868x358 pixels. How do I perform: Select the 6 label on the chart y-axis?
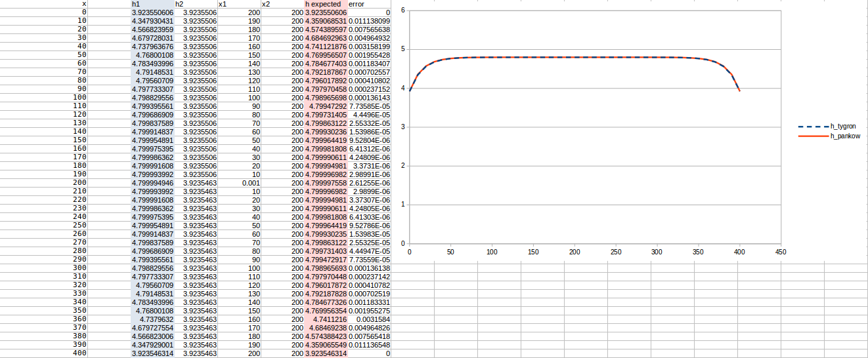(x=402, y=10)
